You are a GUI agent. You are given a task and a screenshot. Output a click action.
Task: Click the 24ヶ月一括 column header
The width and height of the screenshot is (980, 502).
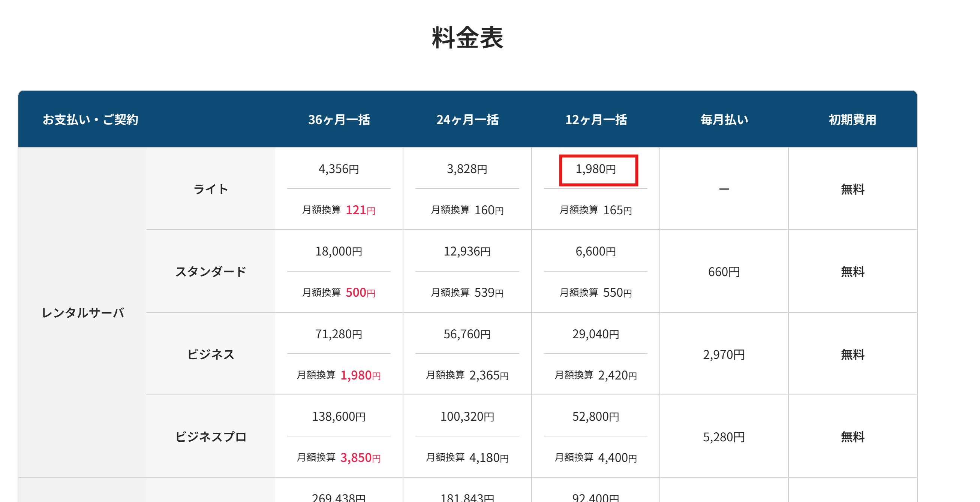click(x=468, y=120)
